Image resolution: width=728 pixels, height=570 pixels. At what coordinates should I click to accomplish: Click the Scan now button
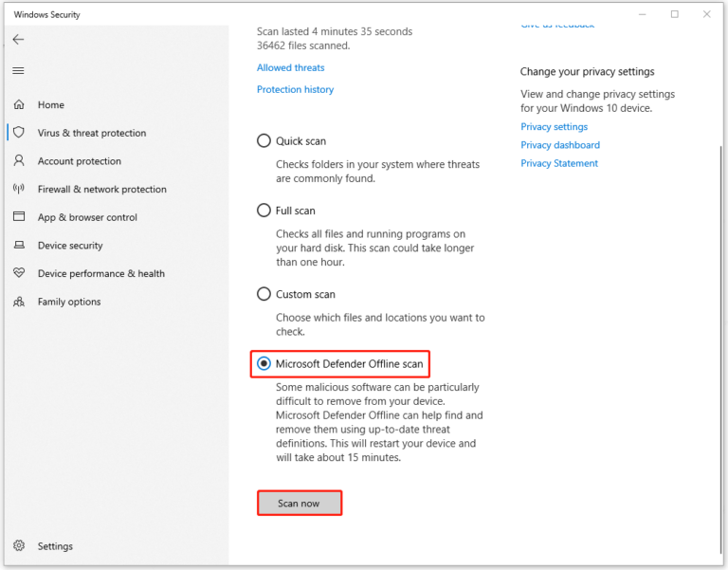(x=300, y=503)
